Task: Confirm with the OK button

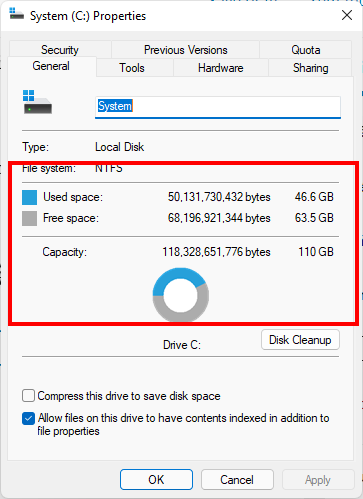Action: click(156, 480)
